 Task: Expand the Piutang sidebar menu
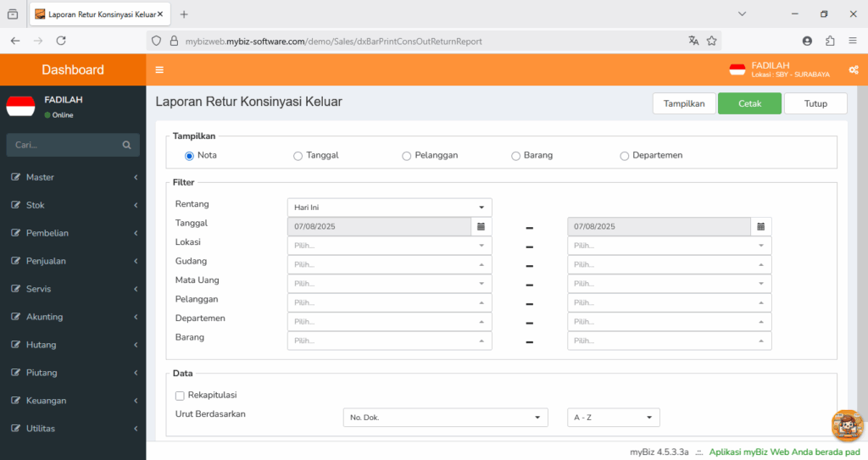(73, 373)
